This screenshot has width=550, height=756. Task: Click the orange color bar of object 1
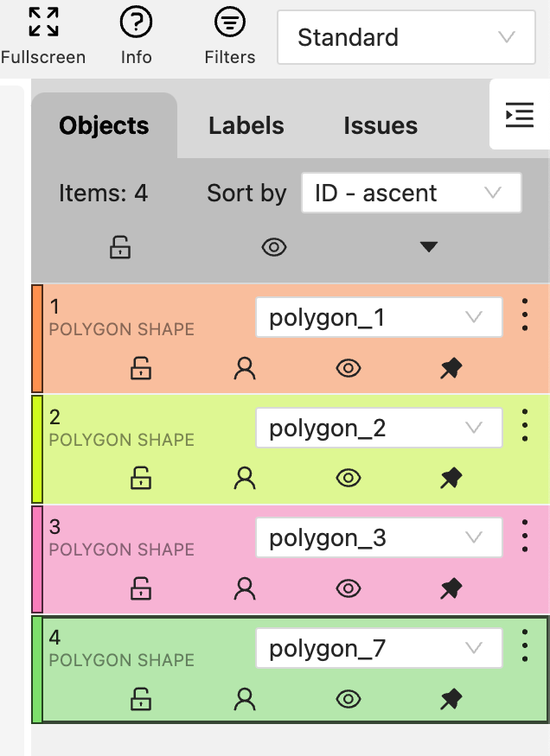pyautogui.click(x=37, y=338)
